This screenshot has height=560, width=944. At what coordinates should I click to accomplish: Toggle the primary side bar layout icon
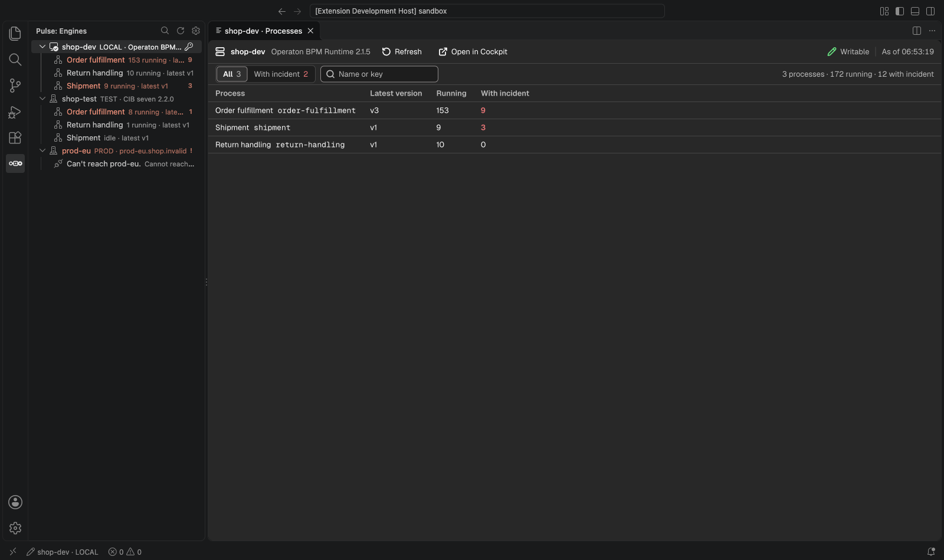click(x=900, y=11)
